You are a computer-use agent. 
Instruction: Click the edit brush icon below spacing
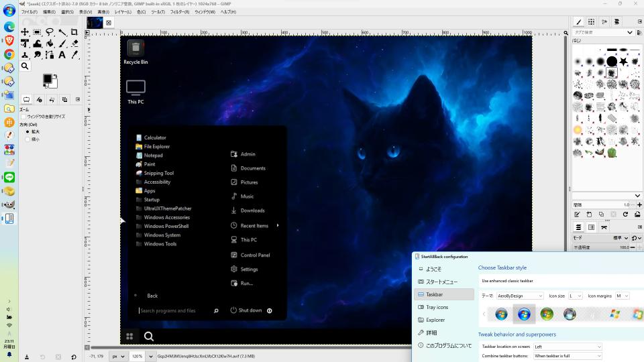[577, 215]
